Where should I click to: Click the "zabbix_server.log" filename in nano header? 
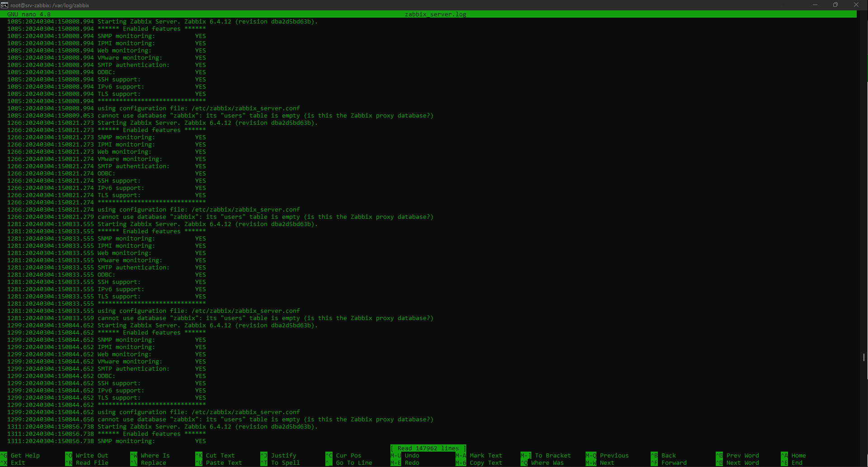click(436, 14)
